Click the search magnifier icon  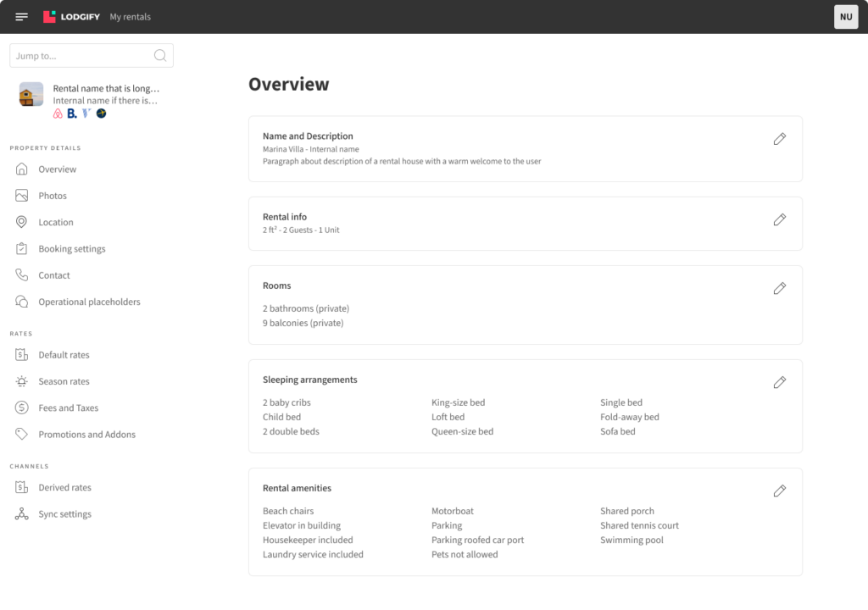pos(160,55)
